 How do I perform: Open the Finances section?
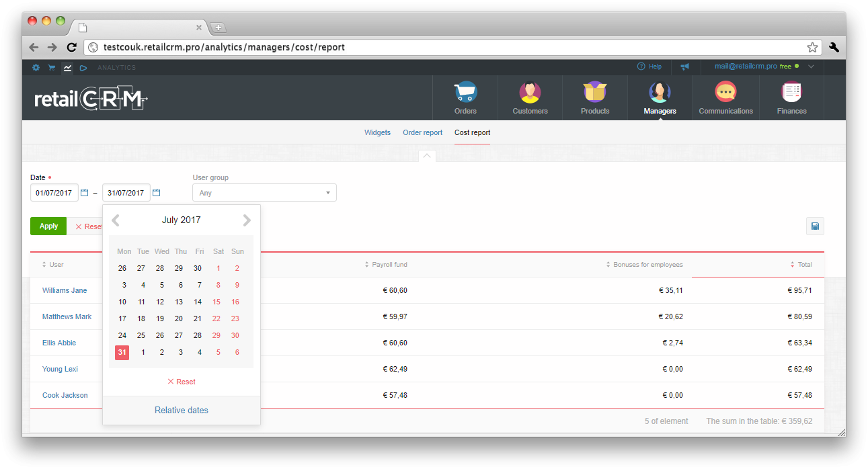pyautogui.click(x=792, y=98)
